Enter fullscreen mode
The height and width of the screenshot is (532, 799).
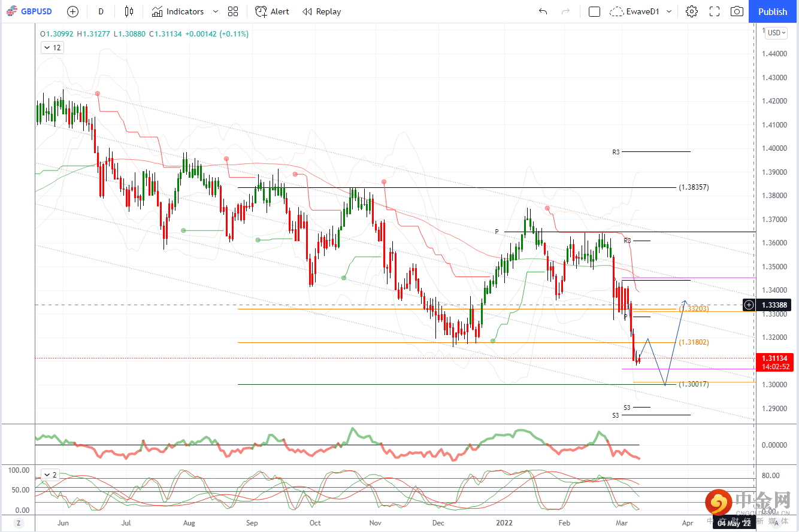click(714, 11)
